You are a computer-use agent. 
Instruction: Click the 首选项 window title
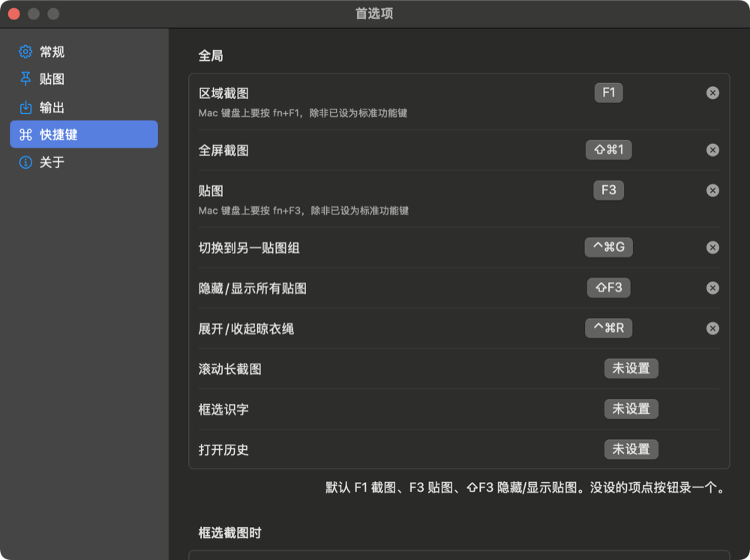374,13
